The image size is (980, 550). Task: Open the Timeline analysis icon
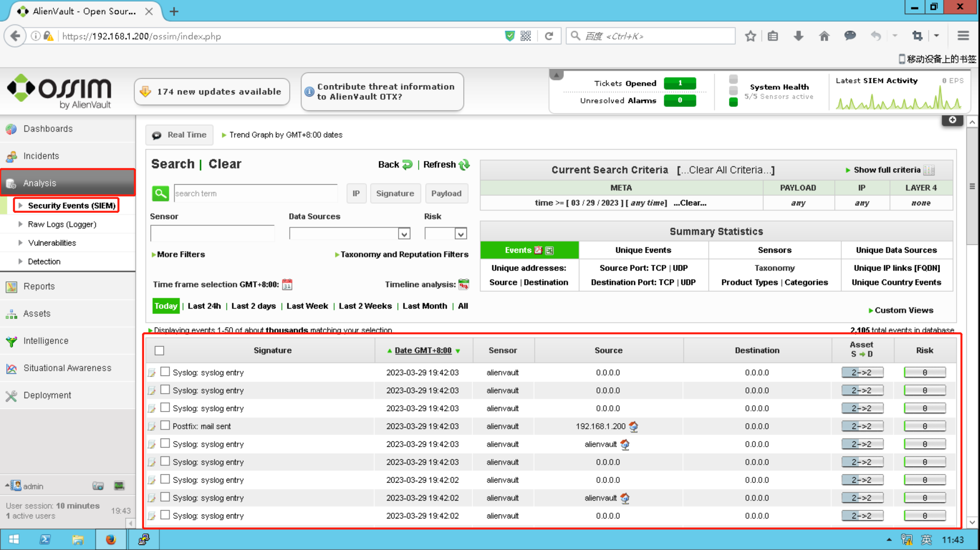(x=464, y=285)
